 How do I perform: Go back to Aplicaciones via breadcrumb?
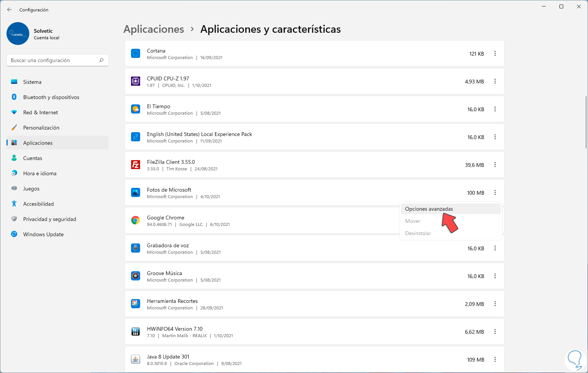[154, 29]
